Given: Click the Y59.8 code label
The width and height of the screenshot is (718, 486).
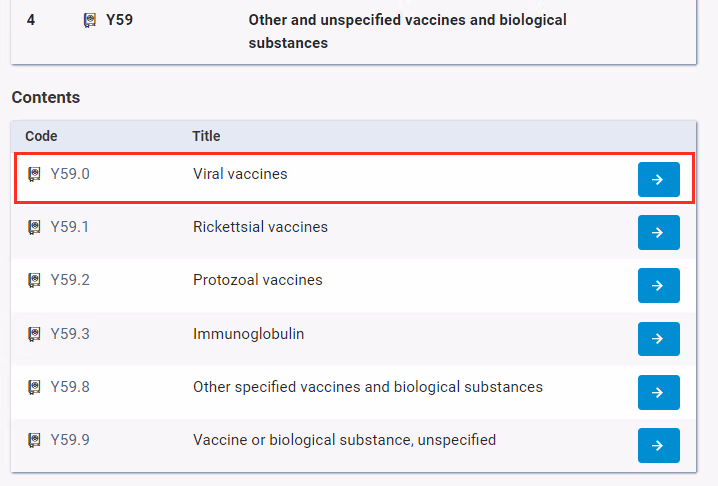Looking at the screenshot, I should click(x=70, y=387).
